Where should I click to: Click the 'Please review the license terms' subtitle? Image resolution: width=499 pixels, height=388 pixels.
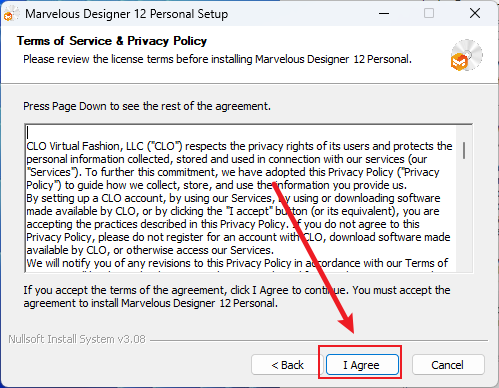click(x=217, y=59)
